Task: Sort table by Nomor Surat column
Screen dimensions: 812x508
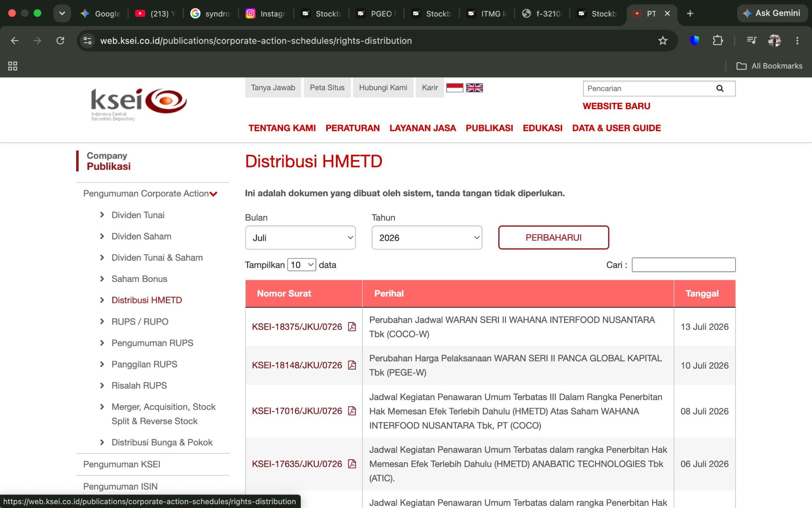Action: tap(304, 294)
